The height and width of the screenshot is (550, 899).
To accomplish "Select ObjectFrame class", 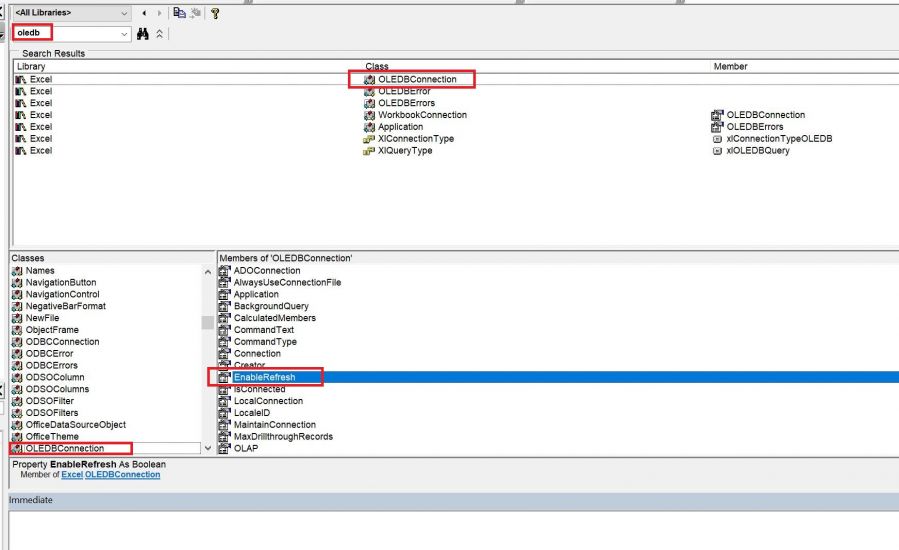I will click(52, 330).
